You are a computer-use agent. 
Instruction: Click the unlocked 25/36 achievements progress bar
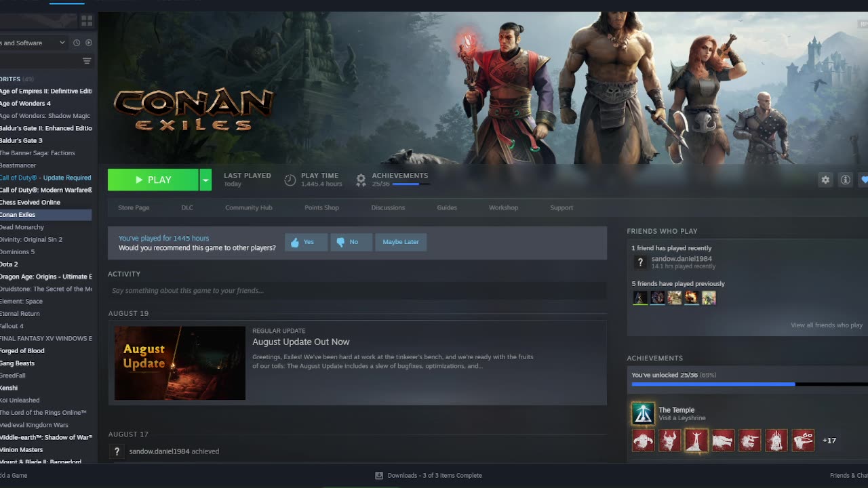click(749, 384)
